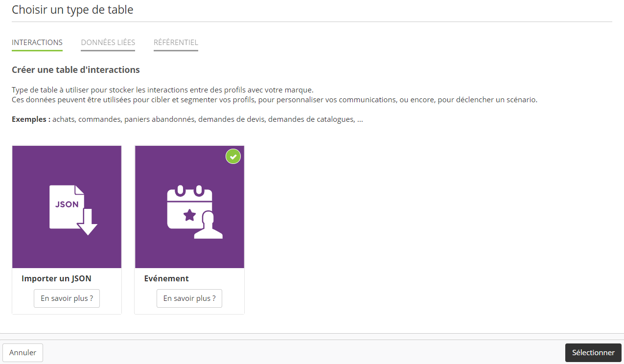Viewport: 624px width, 364px height.
Task: Toggle the green checkmark on Evénement card
Action: (x=233, y=157)
